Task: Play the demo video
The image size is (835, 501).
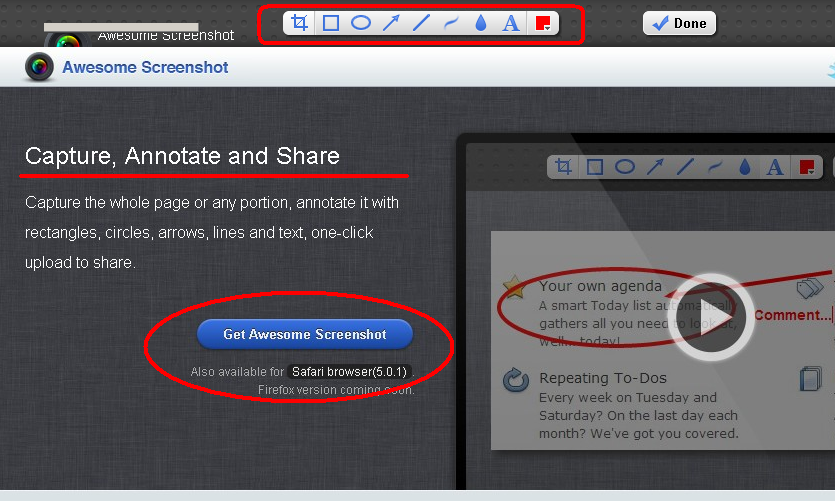Action: [x=711, y=317]
